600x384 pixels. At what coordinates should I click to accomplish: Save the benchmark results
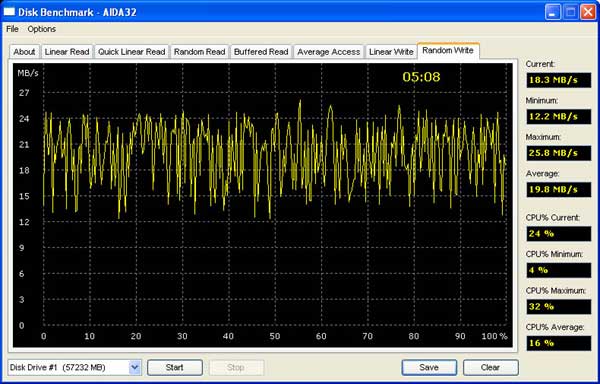click(429, 368)
